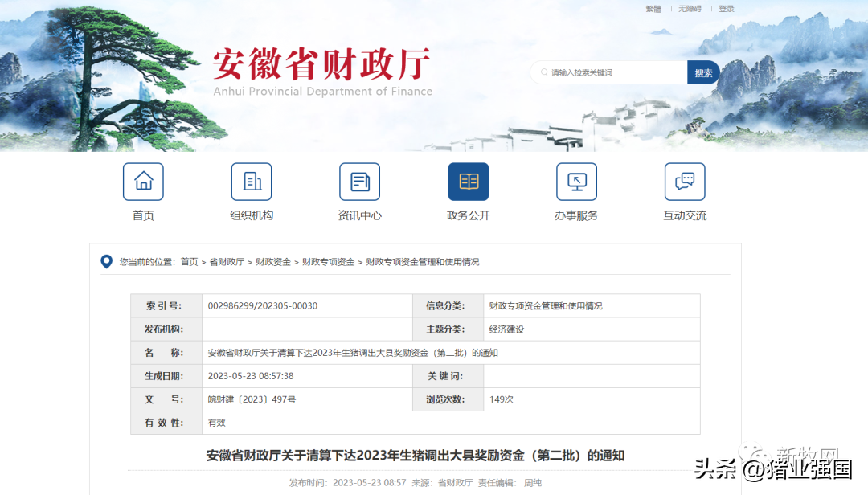
Task: Select the 组织机构 menu label
Action: pyautogui.click(x=252, y=215)
